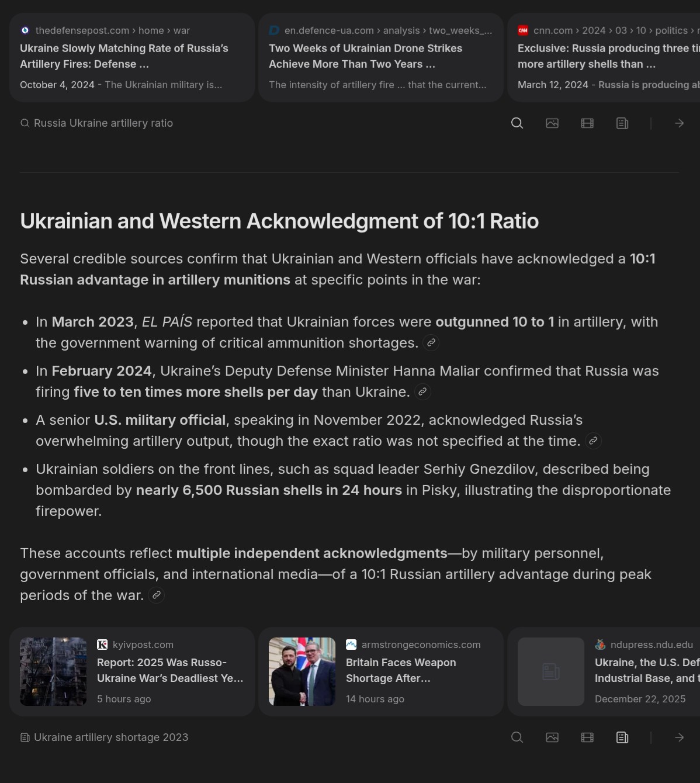Select images icon in 'shortage 2023' row

click(x=552, y=737)
